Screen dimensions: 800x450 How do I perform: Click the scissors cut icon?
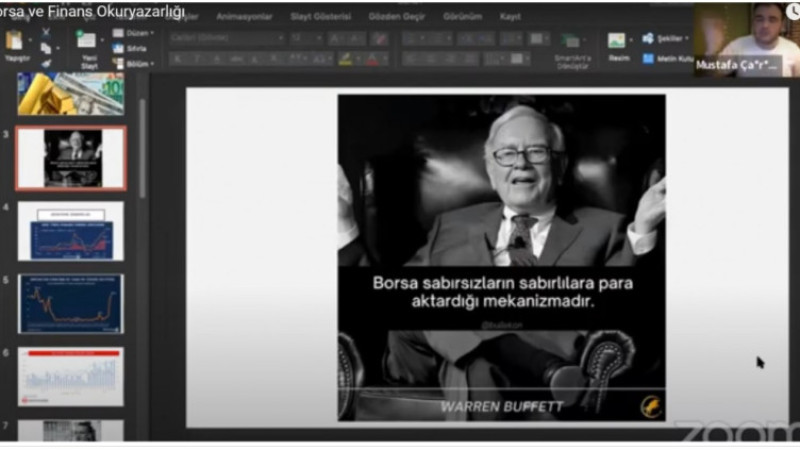click(46, 33)
